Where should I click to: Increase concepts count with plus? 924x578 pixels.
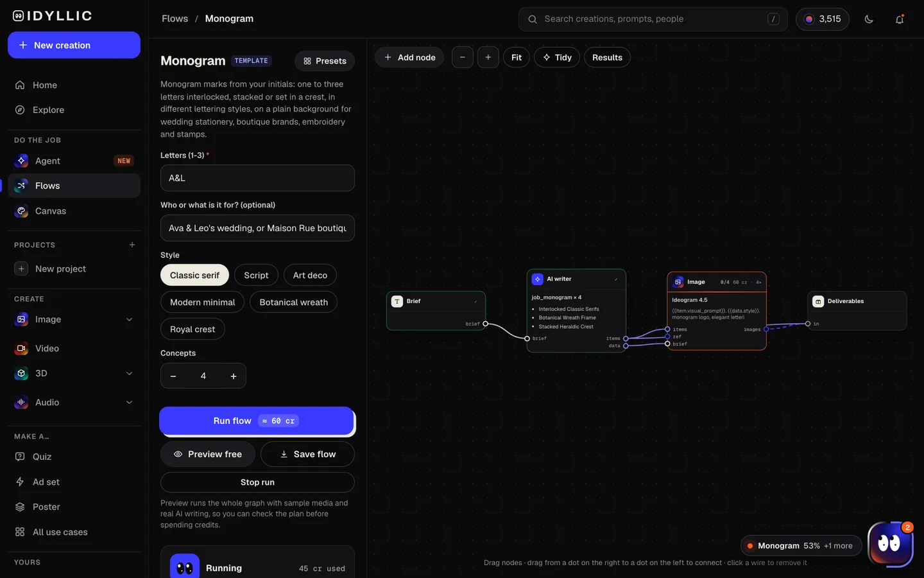[x=234, y=376]
